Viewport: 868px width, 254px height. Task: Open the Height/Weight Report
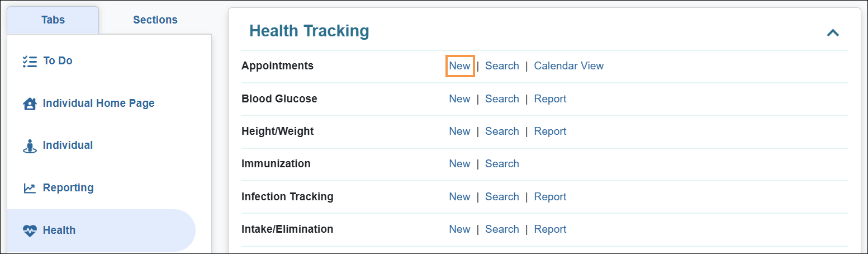click(550, 131)
